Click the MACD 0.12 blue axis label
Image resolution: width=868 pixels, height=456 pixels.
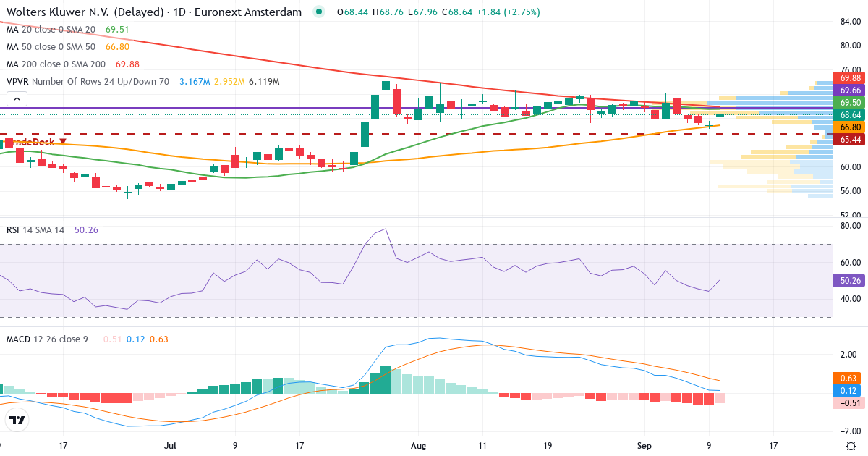[x=847, y=390]
